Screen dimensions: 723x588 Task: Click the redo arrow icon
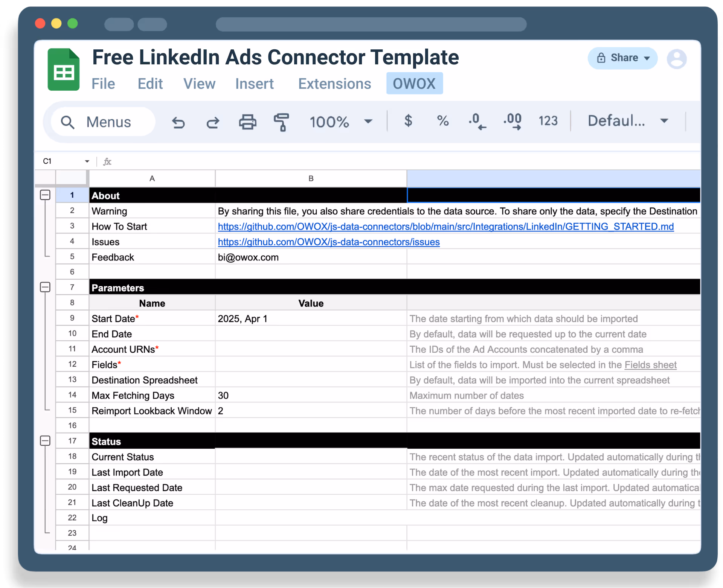click(x=213, y=122)
